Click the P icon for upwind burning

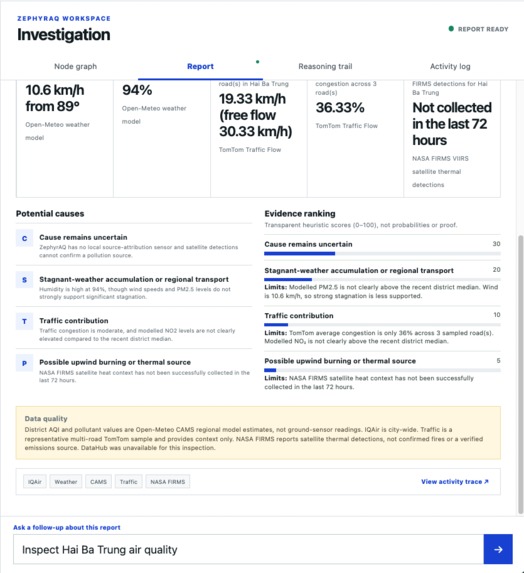click(x=24, y=363)
